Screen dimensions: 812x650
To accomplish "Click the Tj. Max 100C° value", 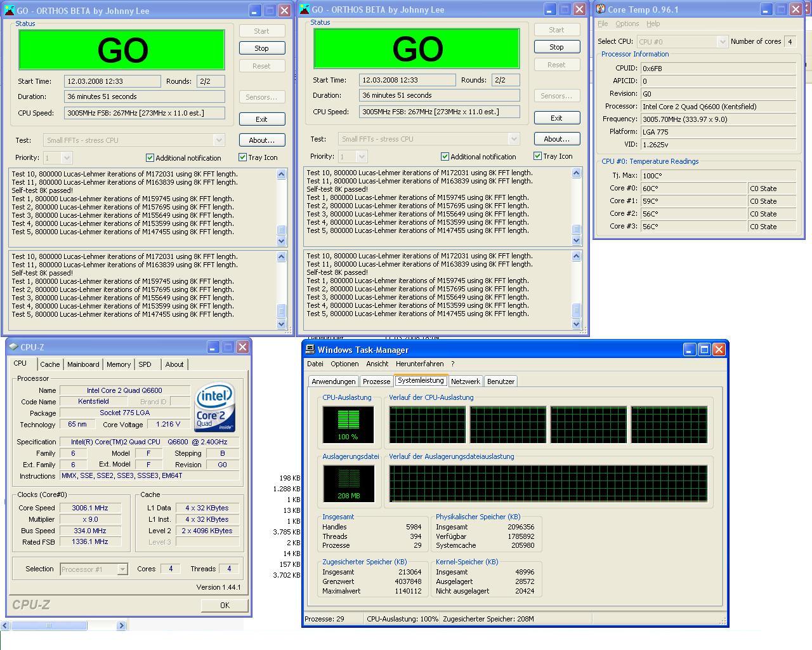I will click(x=718, y=176).
